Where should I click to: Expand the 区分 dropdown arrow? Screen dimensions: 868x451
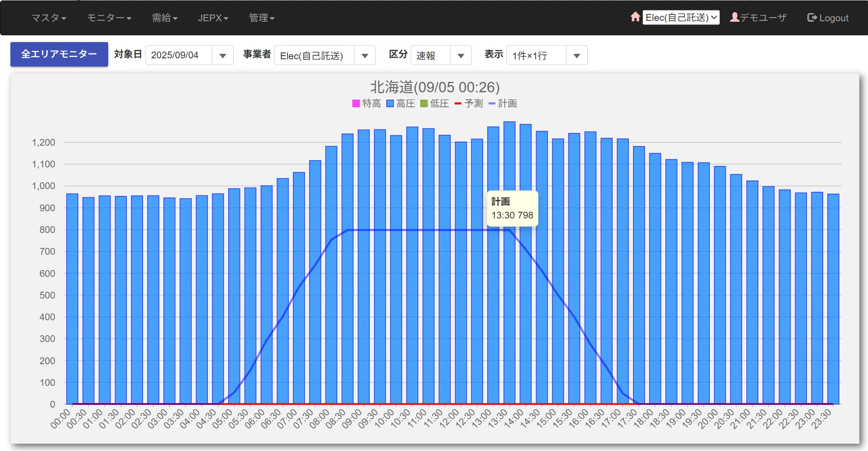pyautogui.click(x=461, y=56)
